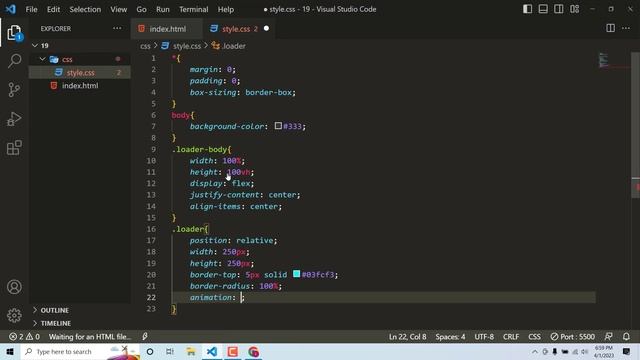Open the Explorer view icon
640x360 pixels.
tap(14, 33)
